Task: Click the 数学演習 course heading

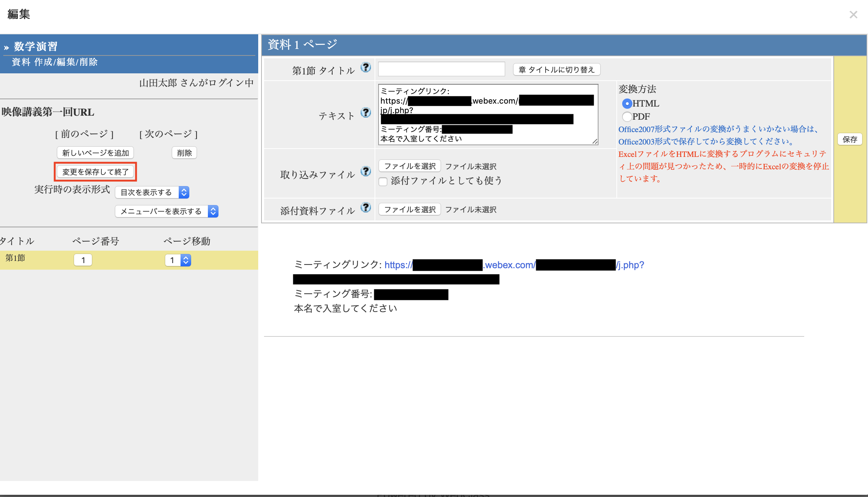Action: (x=36, y=46)
